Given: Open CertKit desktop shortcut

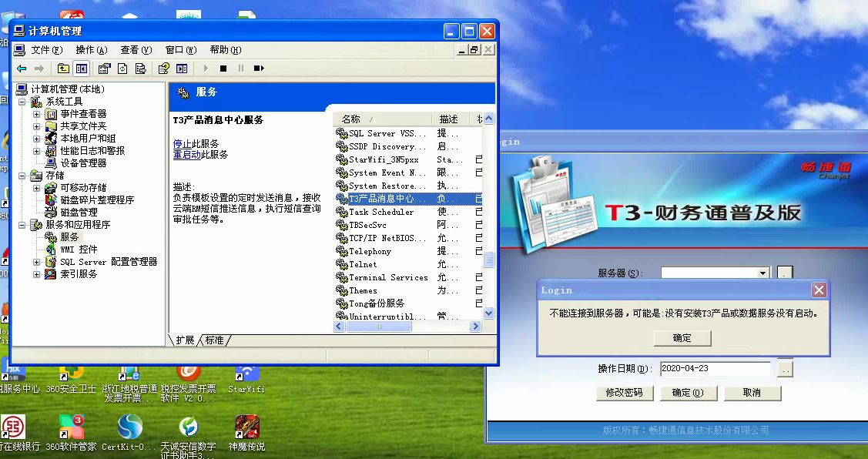Looking at the screenshot, I should click(x=129, y=432).
